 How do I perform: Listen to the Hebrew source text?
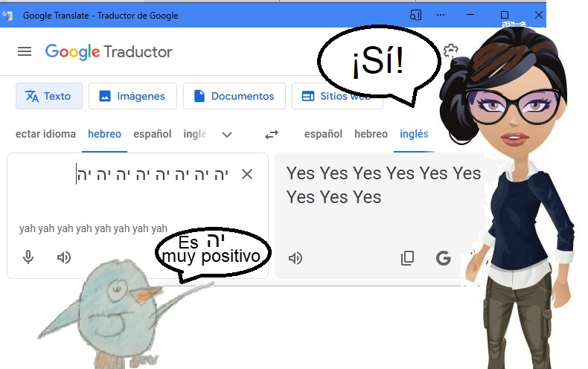click(64, 257)
